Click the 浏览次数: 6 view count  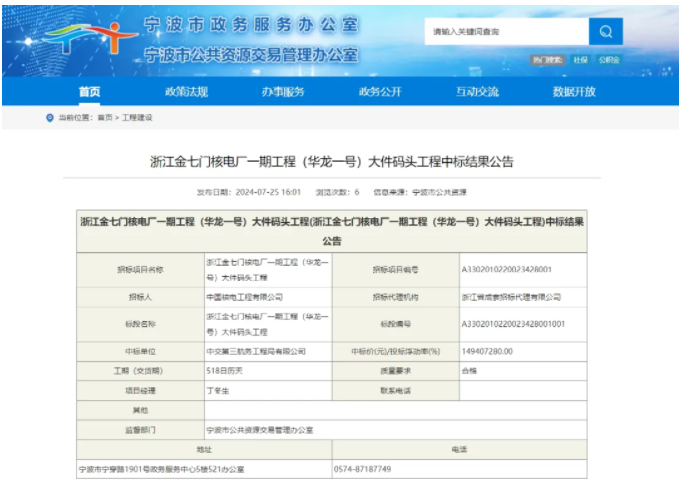click(x=337, y=192)
